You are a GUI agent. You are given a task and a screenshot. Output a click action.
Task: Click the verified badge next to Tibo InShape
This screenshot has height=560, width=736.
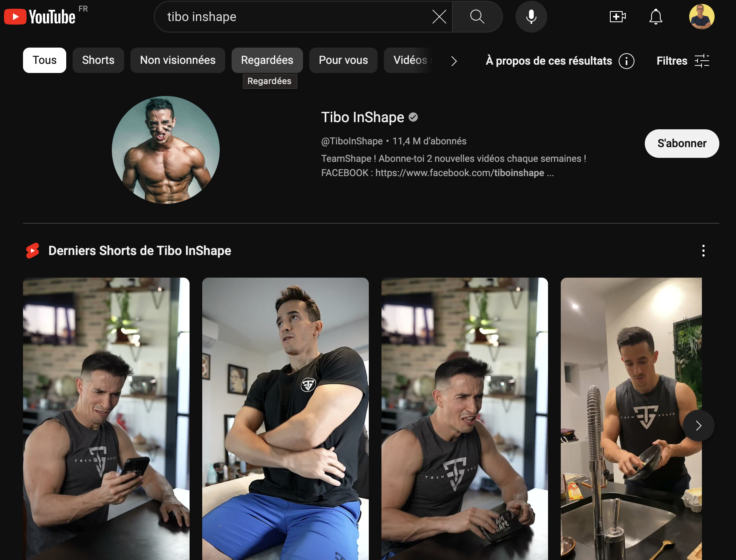click(413, 117)
